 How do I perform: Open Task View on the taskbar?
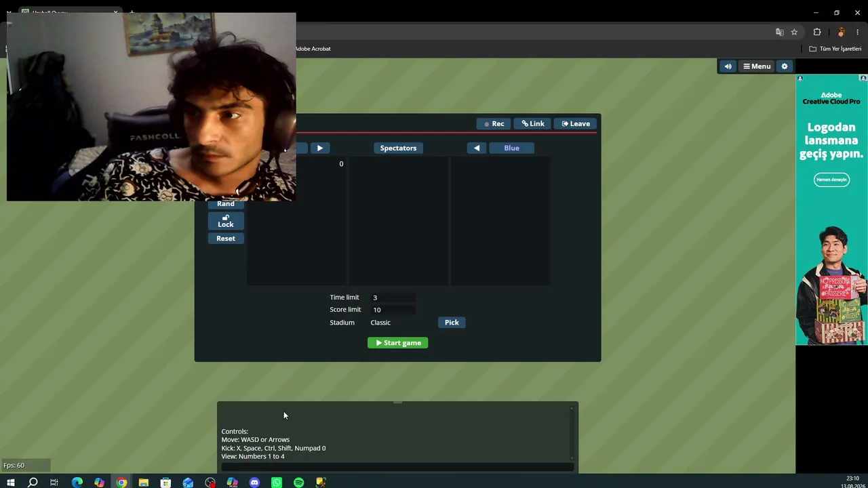tap(54, 483)
